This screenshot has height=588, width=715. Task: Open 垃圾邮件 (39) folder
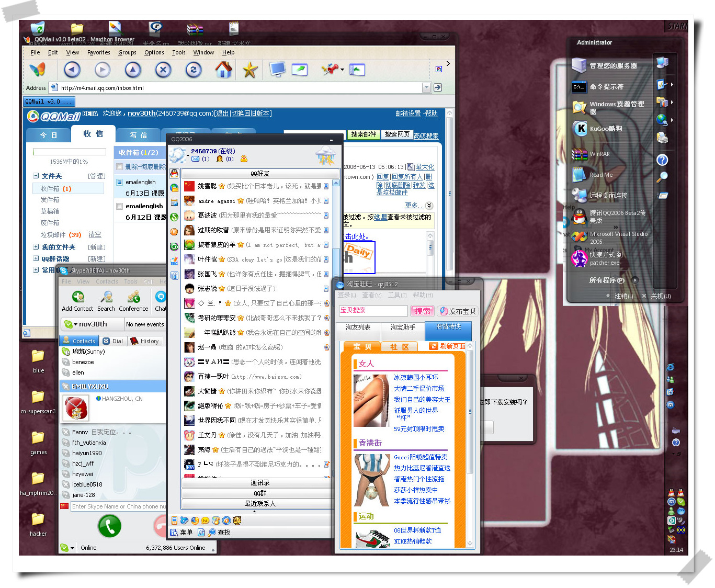click(x=61, y=235)
